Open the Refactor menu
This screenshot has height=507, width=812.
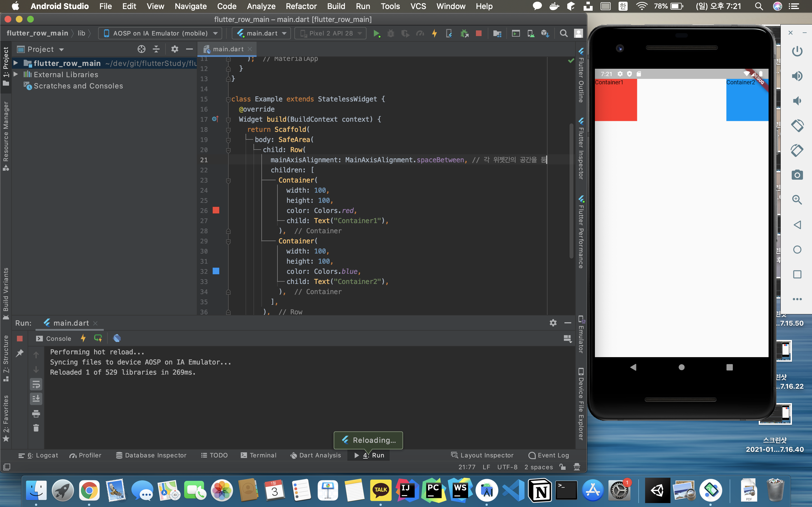(301, 6)
